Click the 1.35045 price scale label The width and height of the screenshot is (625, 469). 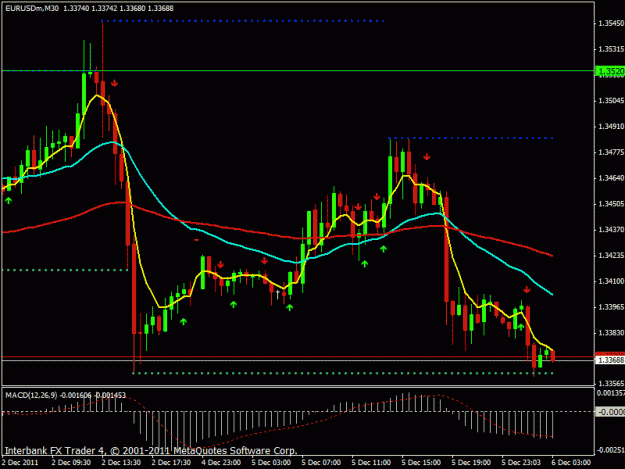click(x=611, y=100)
